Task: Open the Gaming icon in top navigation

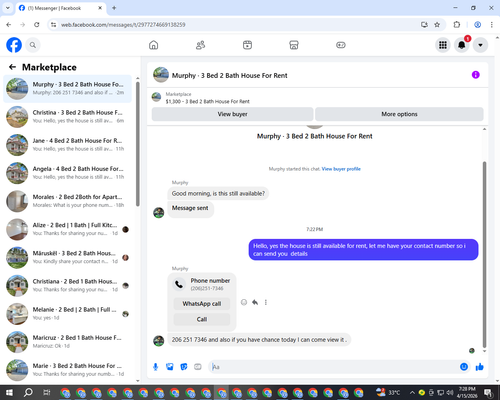Action: click(341, 45)
